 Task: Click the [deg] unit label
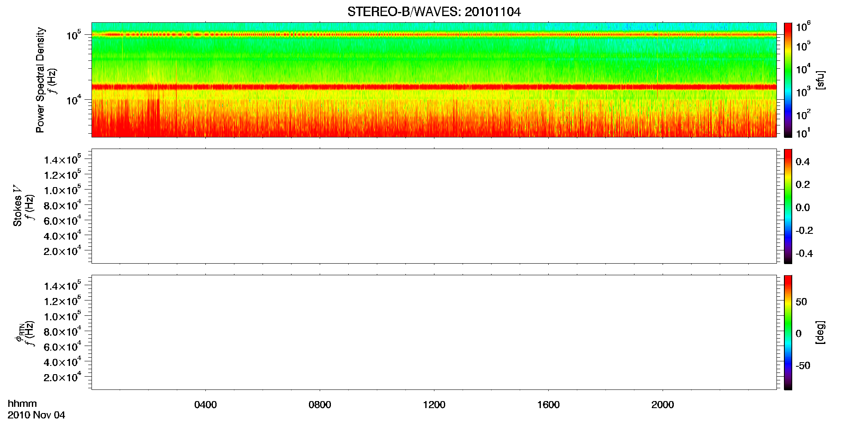820,332
